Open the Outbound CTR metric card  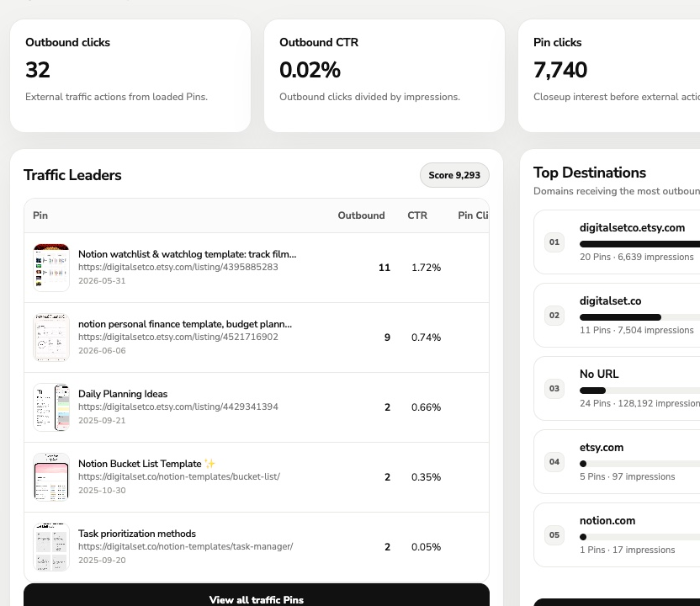pos(384,76)
